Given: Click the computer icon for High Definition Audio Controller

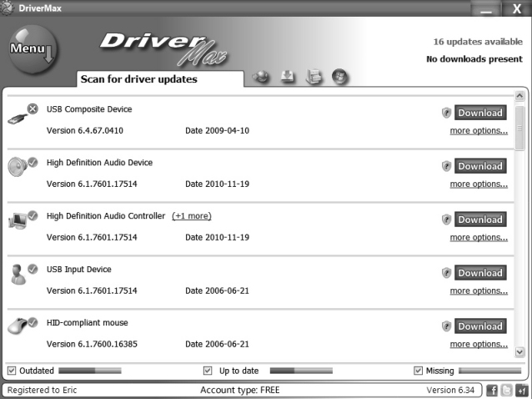Looking at the screenshot, I should 18,220.
